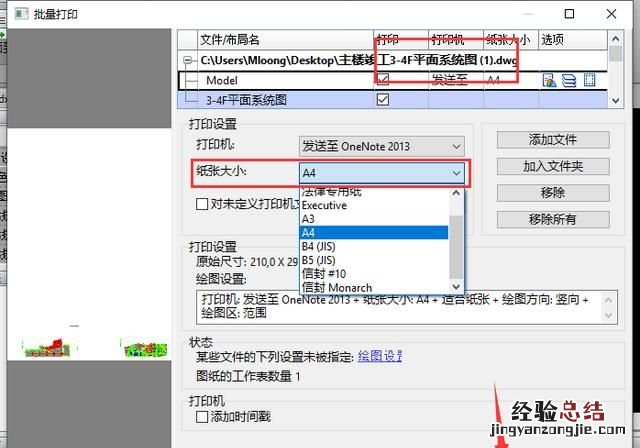Image resolution: width=640 pixels, height=448 pixels.
Task: Select the 3-4F平面系统图 layout row
Action: [393, 100]
